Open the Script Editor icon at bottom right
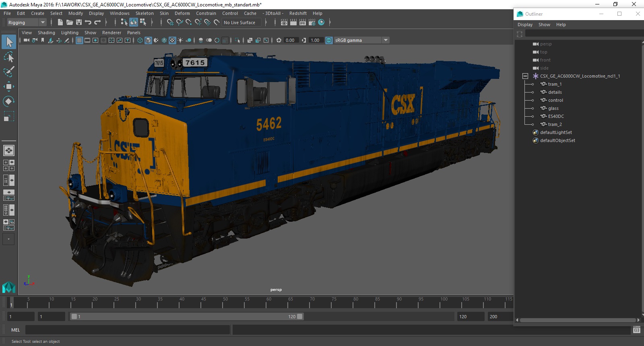The image size is (644, 346). (636, 330)
